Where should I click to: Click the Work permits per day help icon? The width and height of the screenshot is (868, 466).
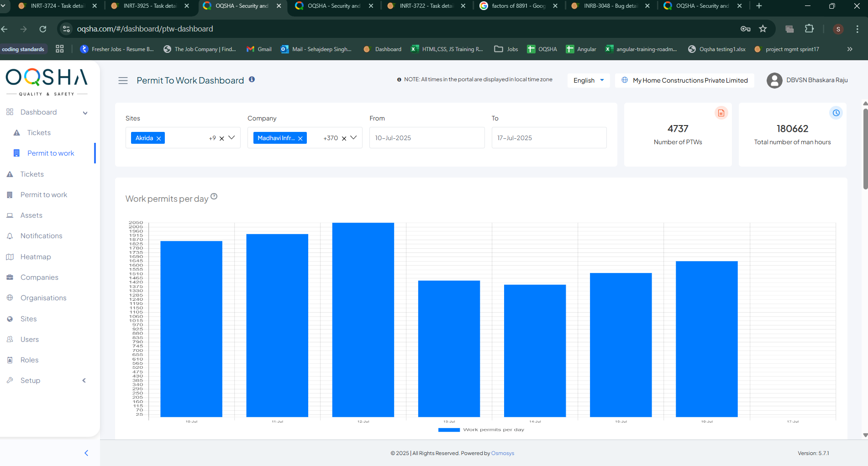(x=214, y=197)
